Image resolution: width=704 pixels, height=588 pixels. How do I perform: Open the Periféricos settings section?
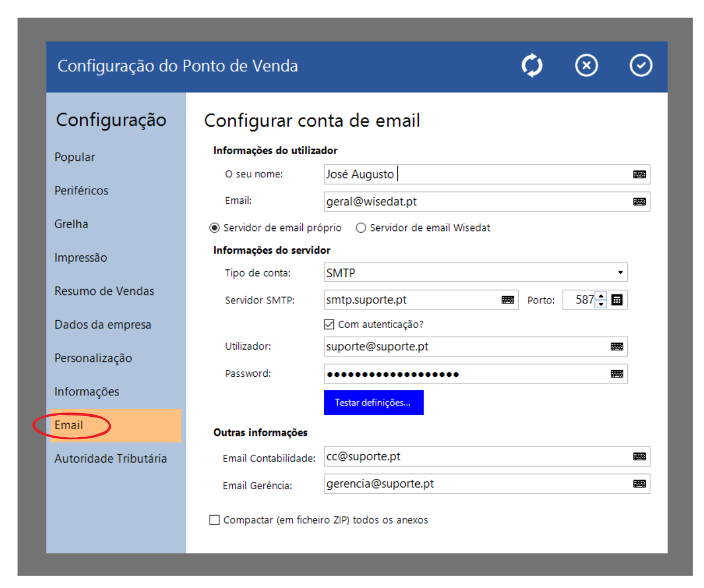coord(81,191)
